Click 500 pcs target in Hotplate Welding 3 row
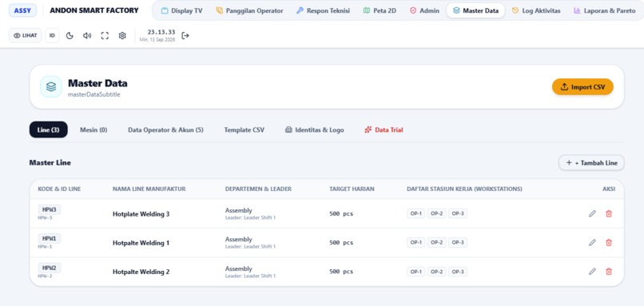This screenshot has height=306, width=644. coord(341,214)
